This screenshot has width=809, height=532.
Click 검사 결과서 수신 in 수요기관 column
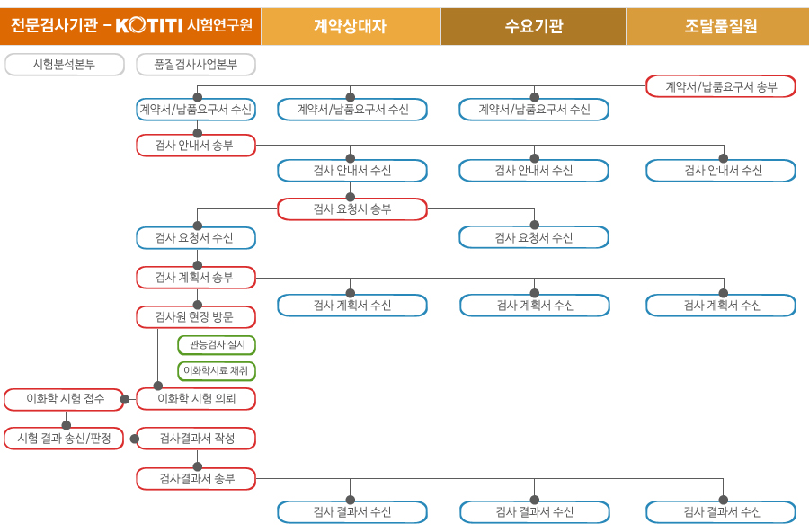click(535, 512)
